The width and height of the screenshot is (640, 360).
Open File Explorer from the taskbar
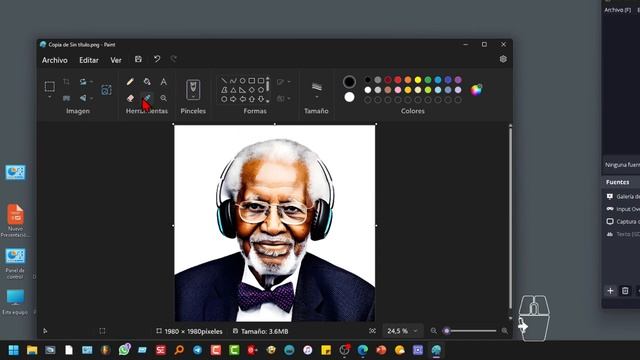coord(32,350)
